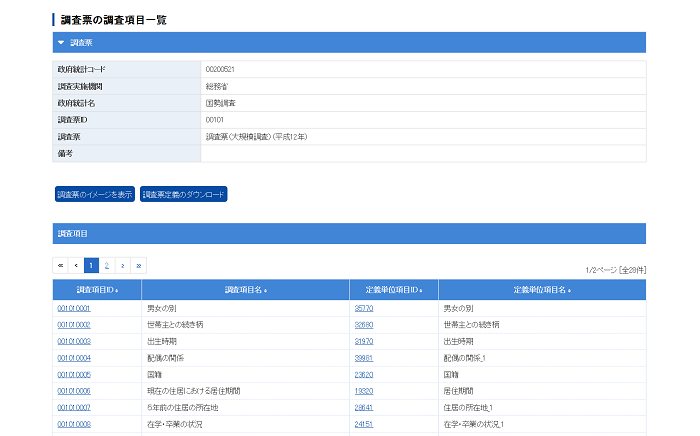Open survey item link 001010002
This screenshot has width=700, height=436.
click(x=74, y=325)
